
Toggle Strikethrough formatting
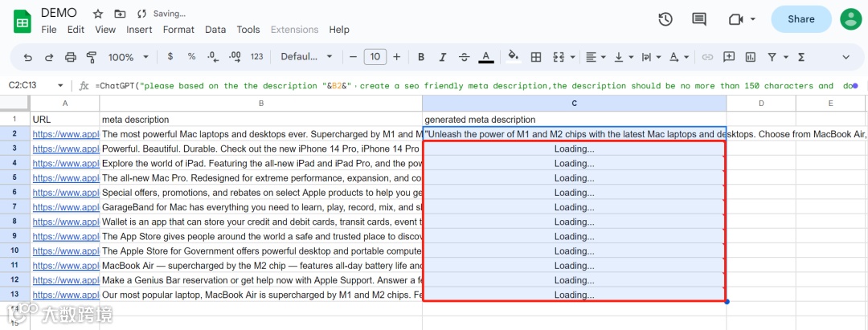coord(465,57)
